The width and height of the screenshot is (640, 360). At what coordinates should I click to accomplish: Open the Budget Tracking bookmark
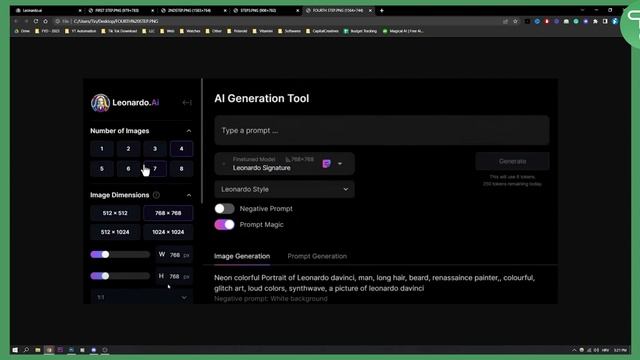pos(360,31)
